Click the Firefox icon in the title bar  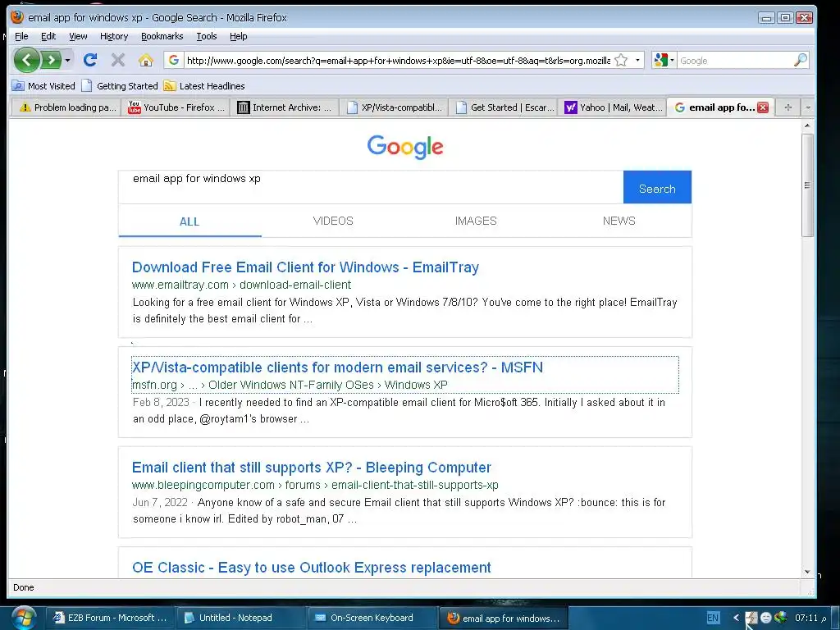[17, 17]
